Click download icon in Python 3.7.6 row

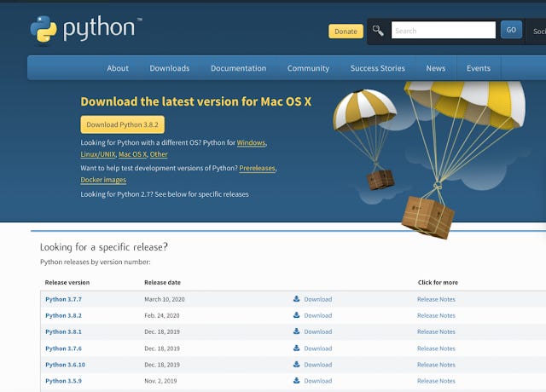[296, 348]
